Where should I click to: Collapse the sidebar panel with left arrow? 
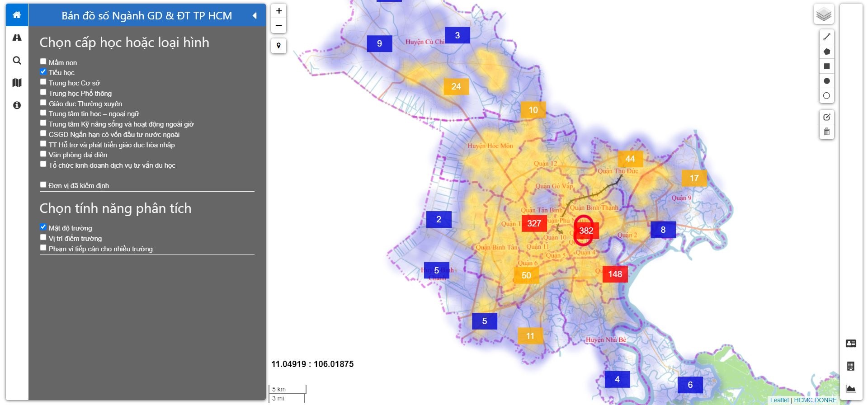pos(255,16)
